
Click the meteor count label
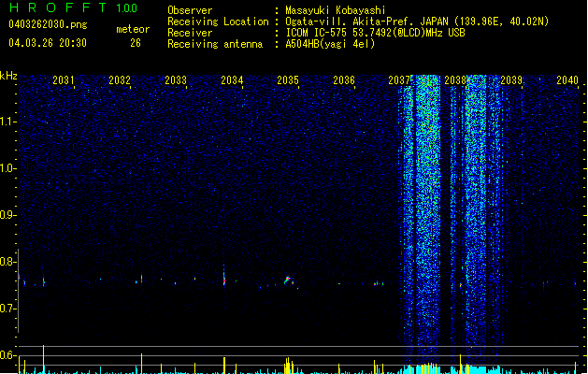[x=133, y=29]
